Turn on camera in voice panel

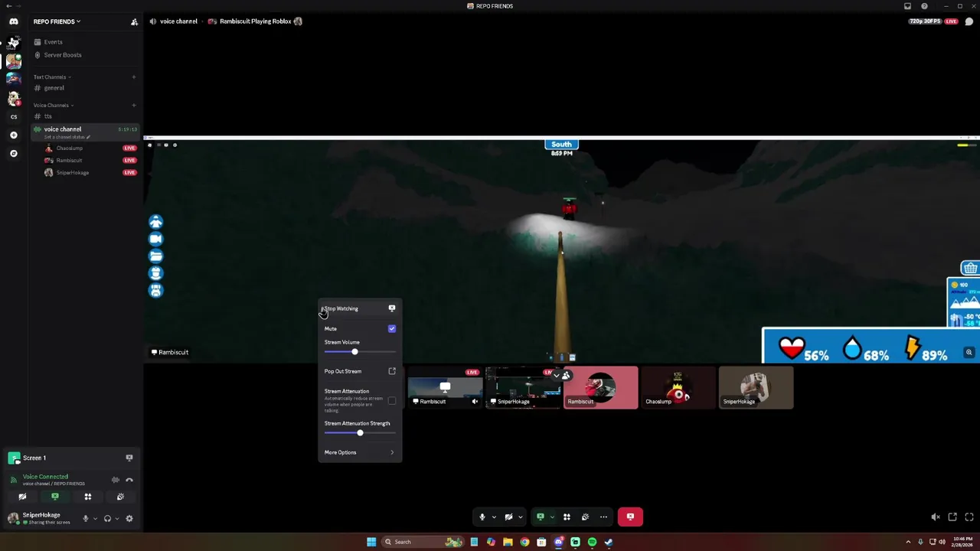click(x=22, y=497)
